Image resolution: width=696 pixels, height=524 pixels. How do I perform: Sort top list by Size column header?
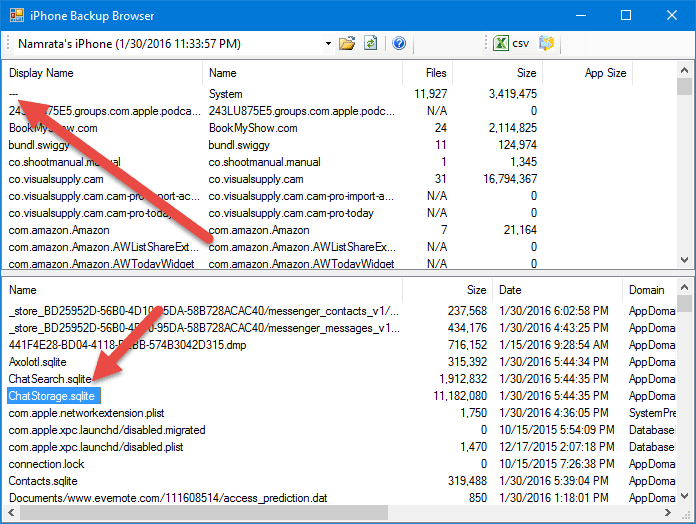498,73
